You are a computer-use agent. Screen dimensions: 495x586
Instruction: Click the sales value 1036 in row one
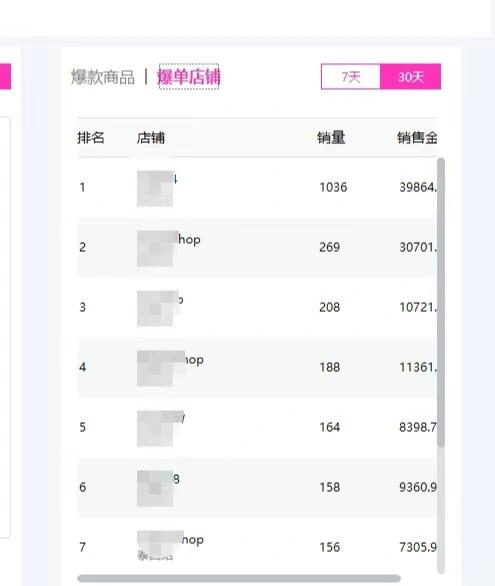(x=333, y=187)
